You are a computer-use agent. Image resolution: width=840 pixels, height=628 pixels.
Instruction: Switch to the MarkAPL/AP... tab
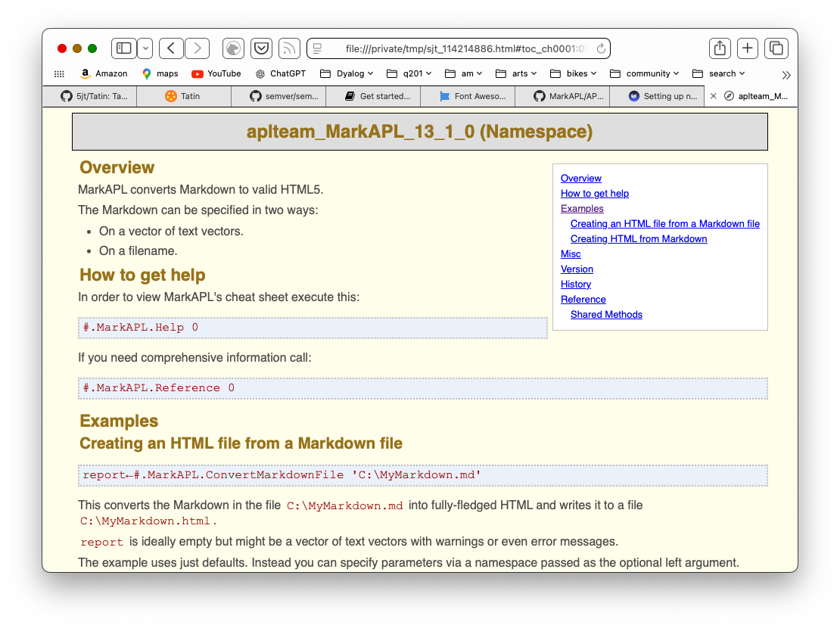click(x=562, y=96)
